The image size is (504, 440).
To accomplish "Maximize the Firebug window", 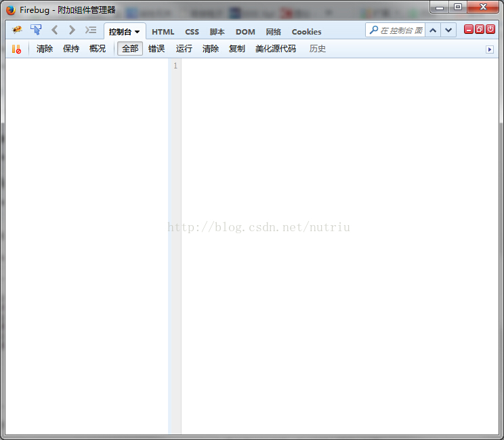I will click(x=458, y=7).
